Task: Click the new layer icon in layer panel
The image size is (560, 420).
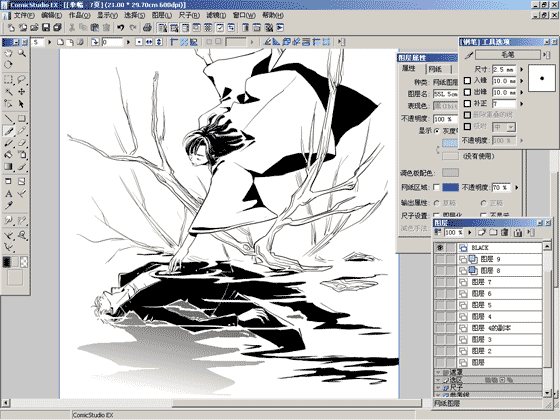Action: [482, 232]
